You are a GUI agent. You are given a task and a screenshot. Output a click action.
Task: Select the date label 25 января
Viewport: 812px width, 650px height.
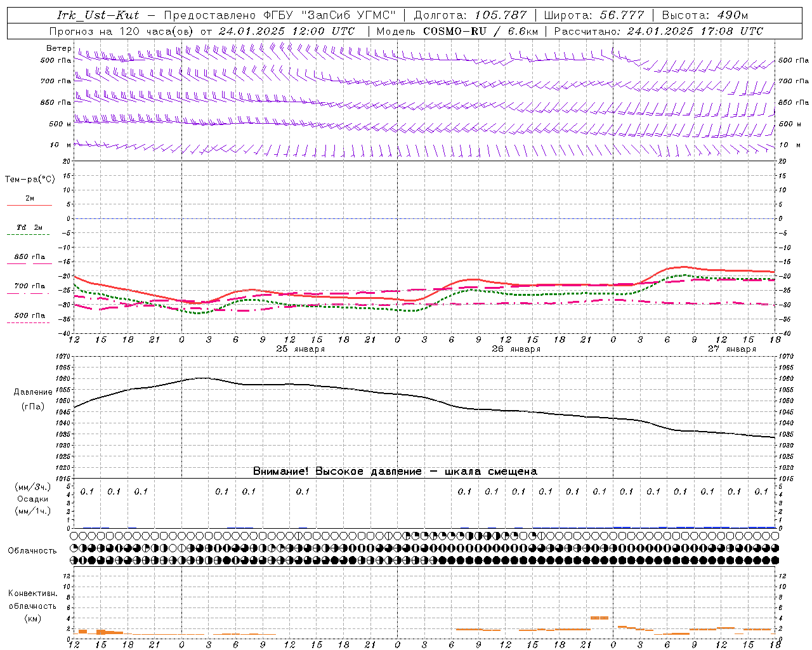[x=300, y=349]
